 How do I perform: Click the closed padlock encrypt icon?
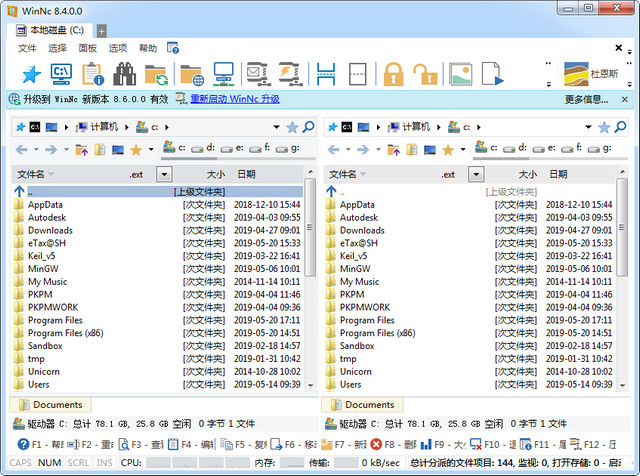(x=393, y=73)
